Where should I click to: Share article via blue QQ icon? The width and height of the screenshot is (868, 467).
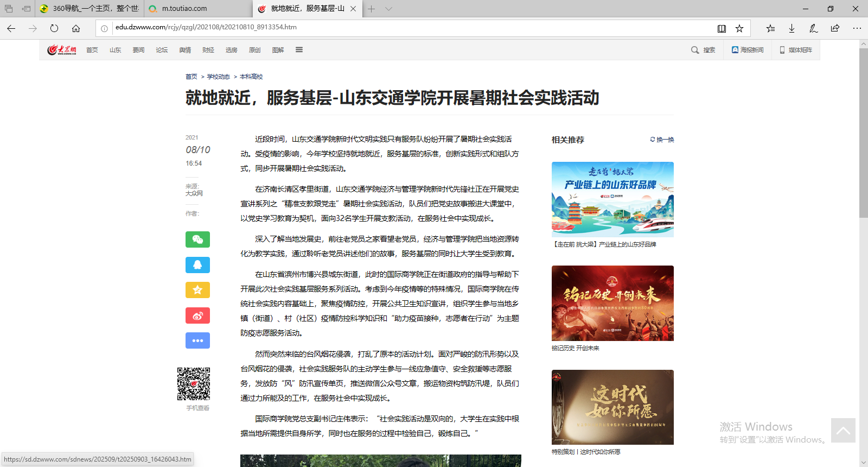pos(197,265)
